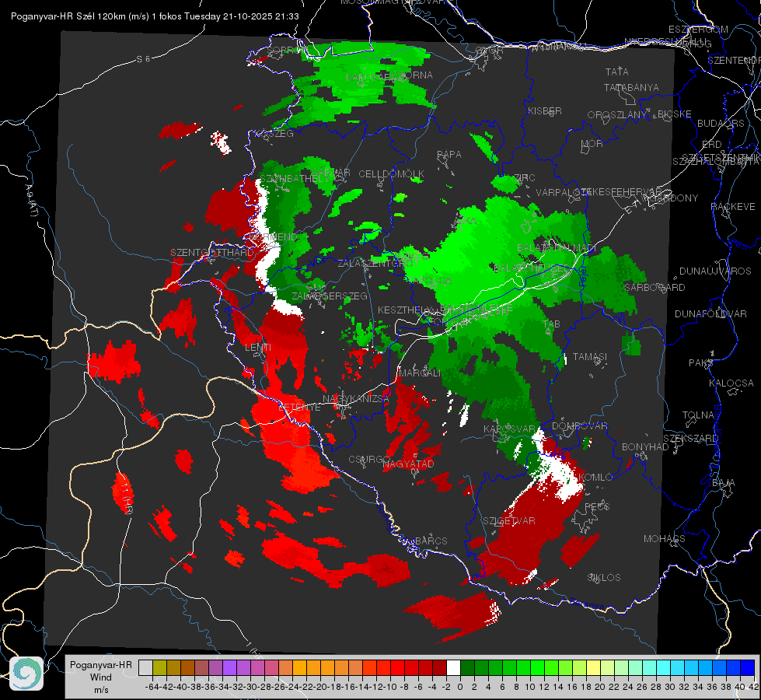Choose the deep blue swatch between 40 and 42

point(748,668)
